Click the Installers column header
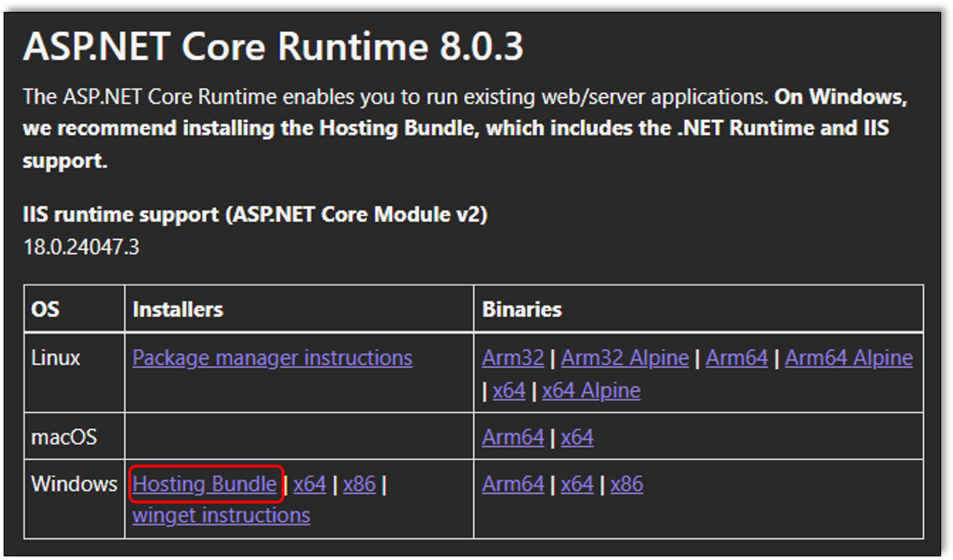This screenshot has width=953, height=560. coord(178,309)
